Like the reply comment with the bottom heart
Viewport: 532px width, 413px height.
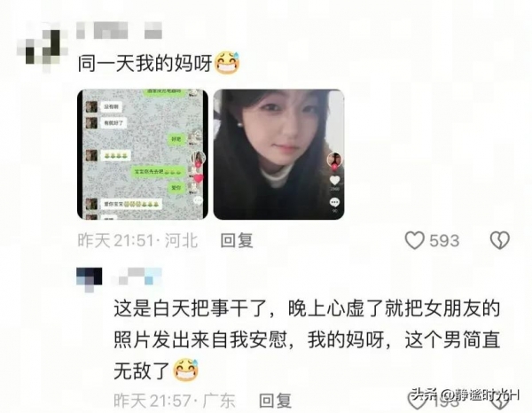pos(415,401)
